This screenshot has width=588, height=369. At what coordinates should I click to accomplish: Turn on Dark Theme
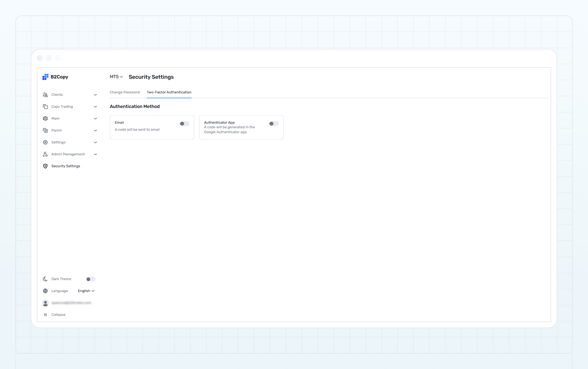(91, 279)
